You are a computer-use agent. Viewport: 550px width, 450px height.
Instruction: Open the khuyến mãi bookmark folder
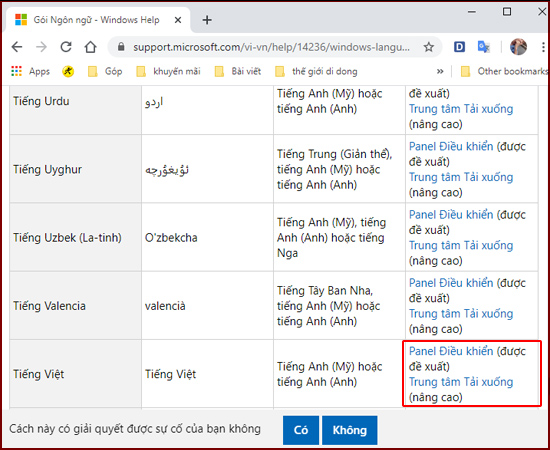pos(168,72)
